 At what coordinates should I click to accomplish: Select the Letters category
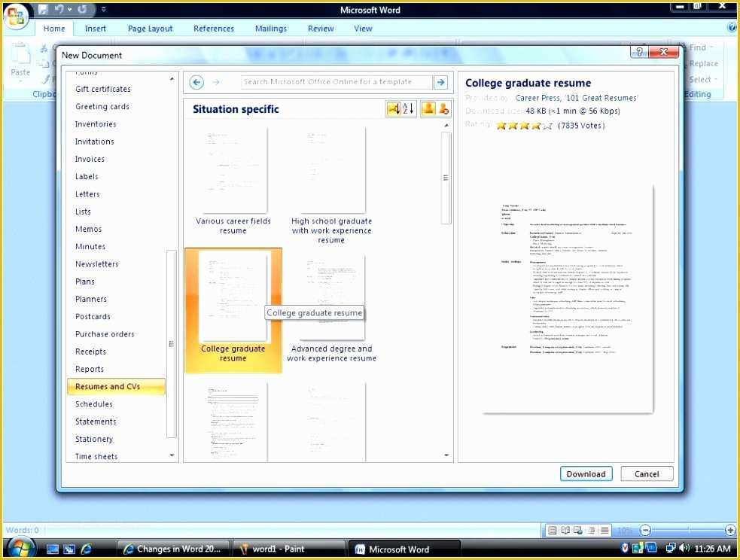(87, 193)
